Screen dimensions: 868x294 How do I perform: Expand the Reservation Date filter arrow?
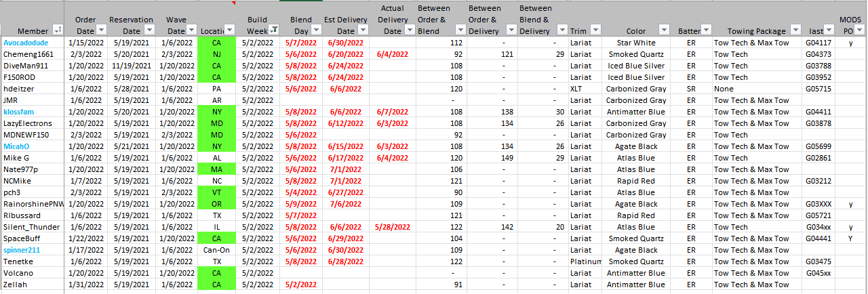[149, 30]
